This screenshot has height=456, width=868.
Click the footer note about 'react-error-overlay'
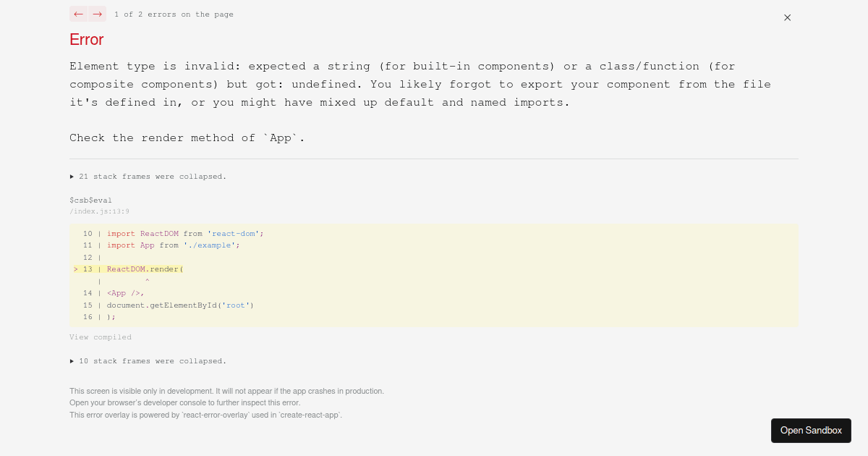(x=205, y=415)
